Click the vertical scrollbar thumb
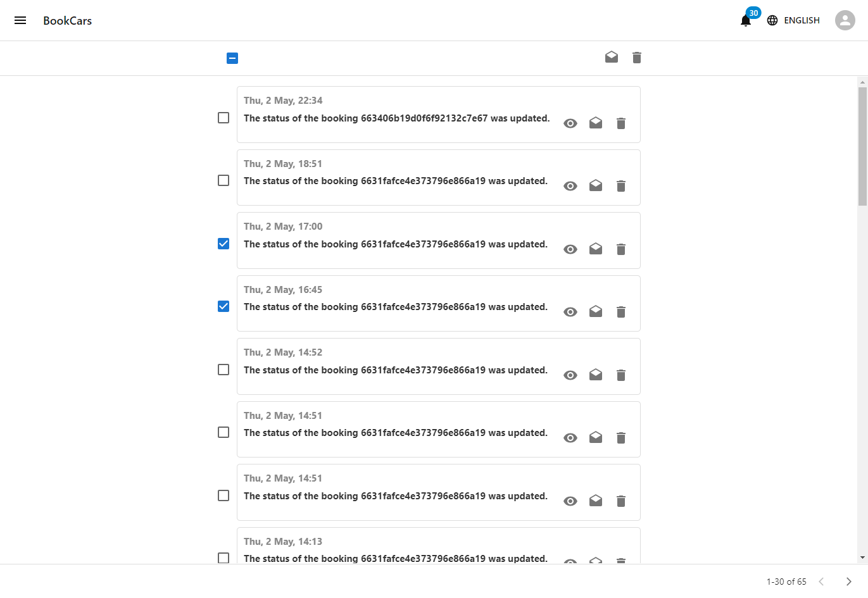 [862, 146]
